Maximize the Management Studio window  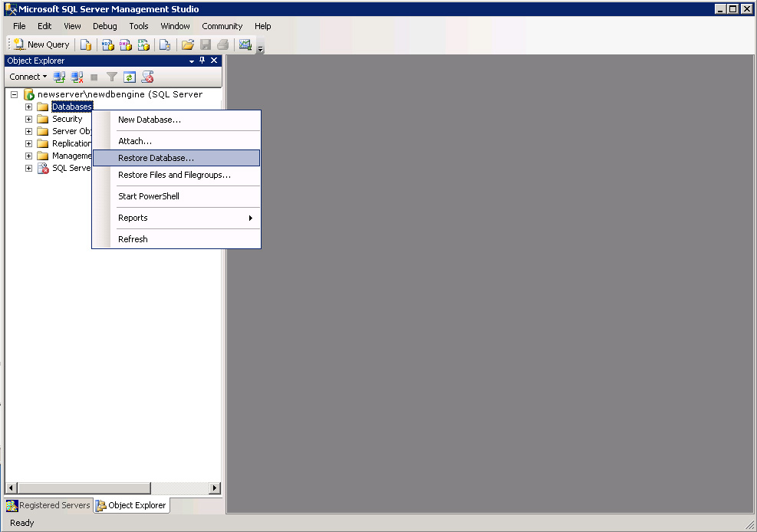pyautogui.click(x=733, y=8)
